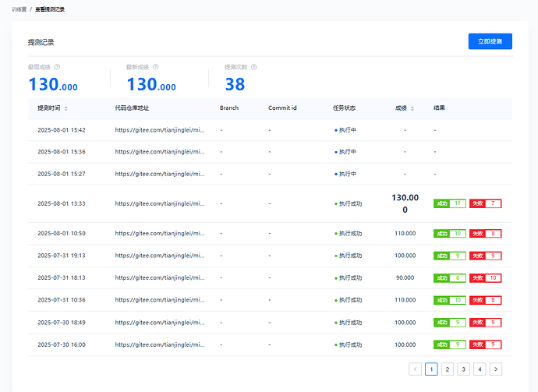Click the help icon beside 提测次数
Viewport: 538px width, 392px height.
click(254, 67)
